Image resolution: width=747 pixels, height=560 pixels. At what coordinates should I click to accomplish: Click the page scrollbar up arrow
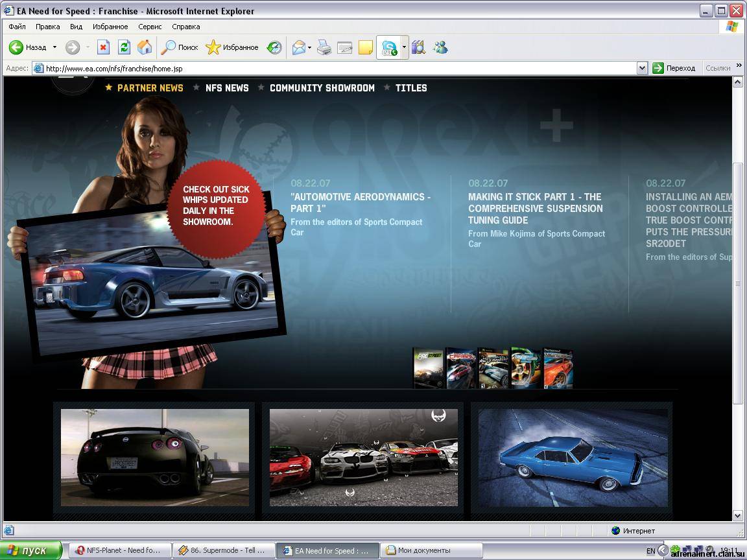point(737,82)
